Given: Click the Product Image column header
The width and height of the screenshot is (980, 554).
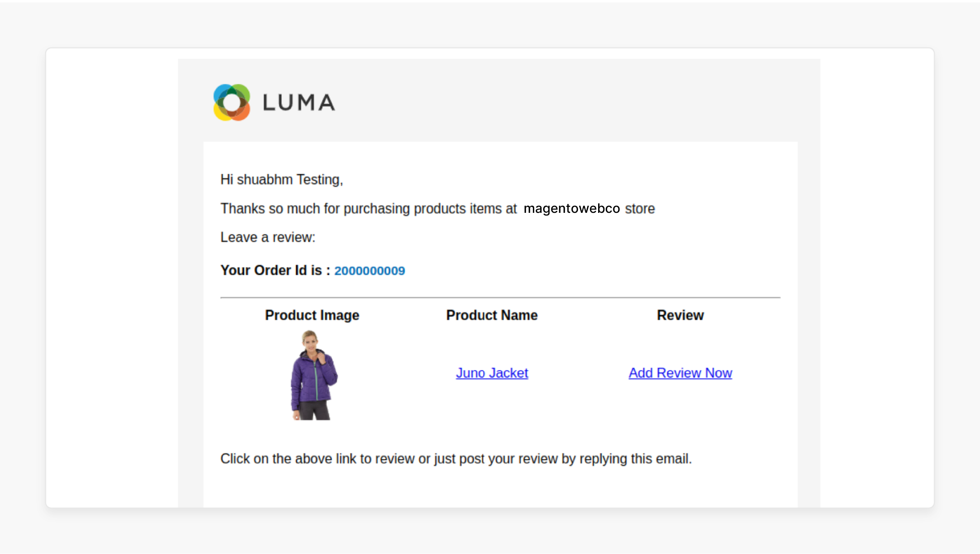Looking at the screenshot, I should 312,315.
